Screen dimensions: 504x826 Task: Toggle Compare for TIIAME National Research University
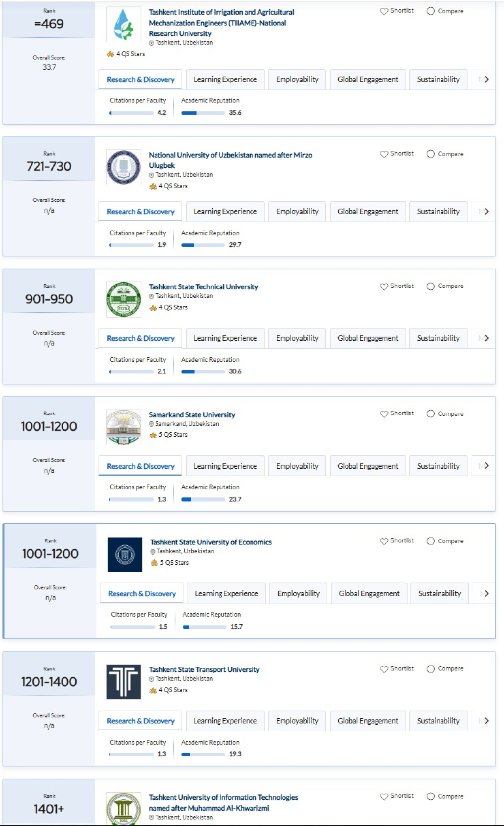[431, 11]
